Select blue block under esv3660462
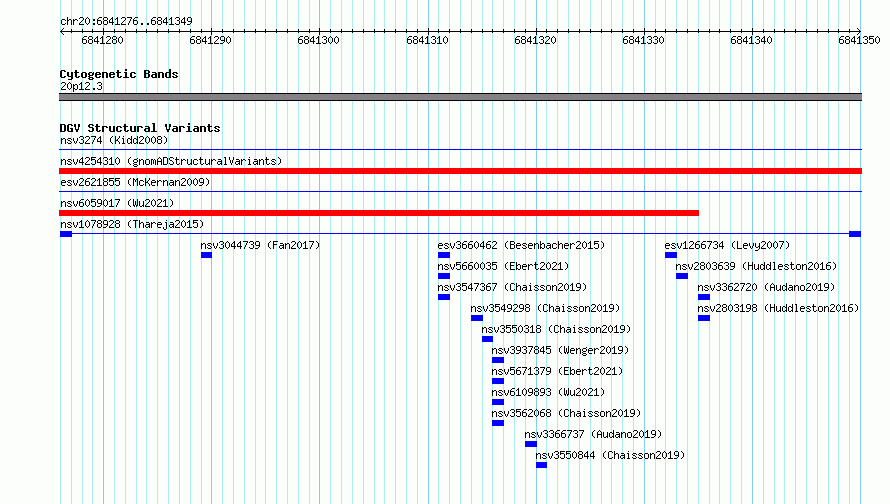Screen dimensions: 890x504 pos(444,255)
